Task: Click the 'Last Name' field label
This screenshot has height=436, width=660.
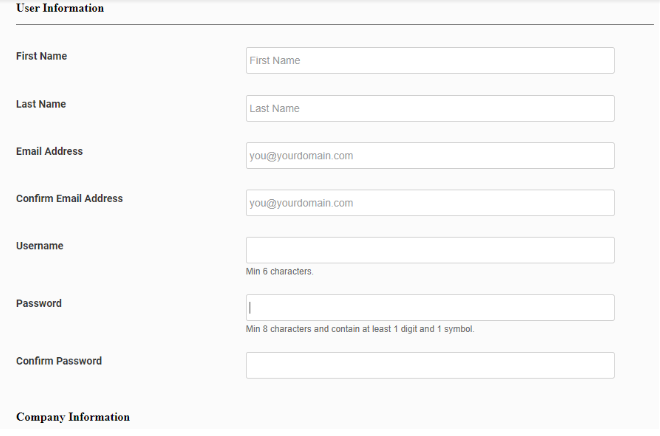Action: click(x=41, y=104)
